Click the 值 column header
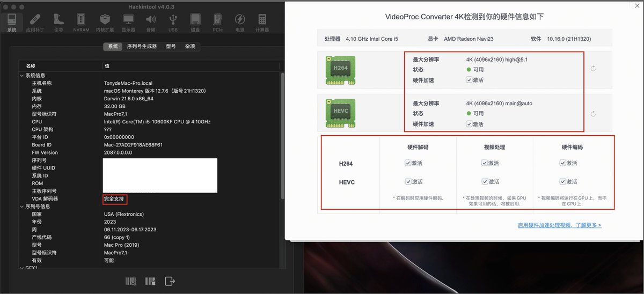This screenshot has width=644, height=294. point(191,65)
